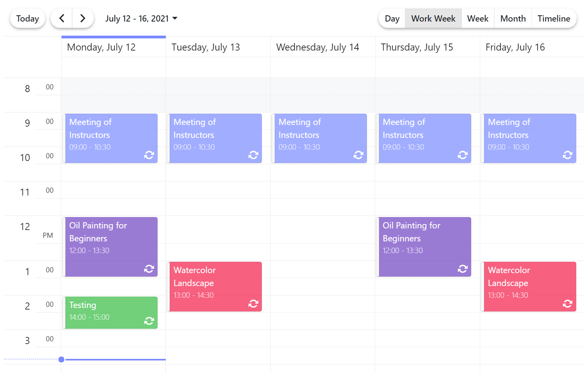Click recurrence icon on Thursday Oil Painting event
Screen dimensions: 588x373
pyautogui.click(x=463, y=269)
